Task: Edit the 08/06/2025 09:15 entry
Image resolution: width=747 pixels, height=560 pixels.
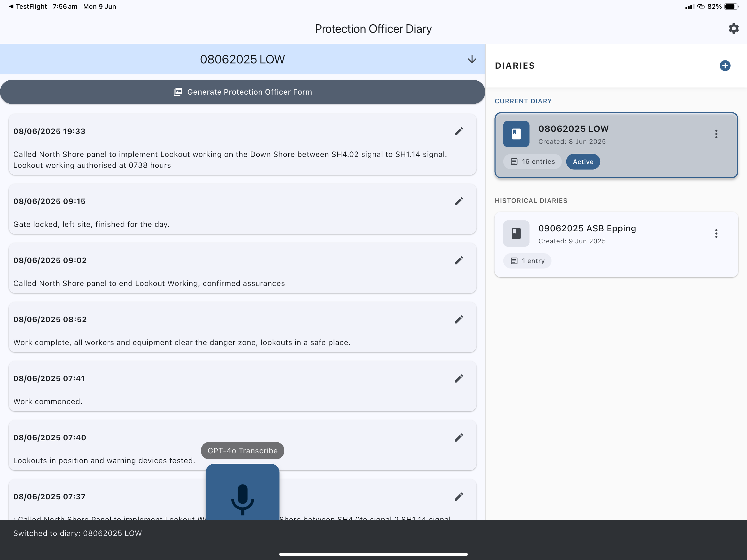Action: point(459,201)
